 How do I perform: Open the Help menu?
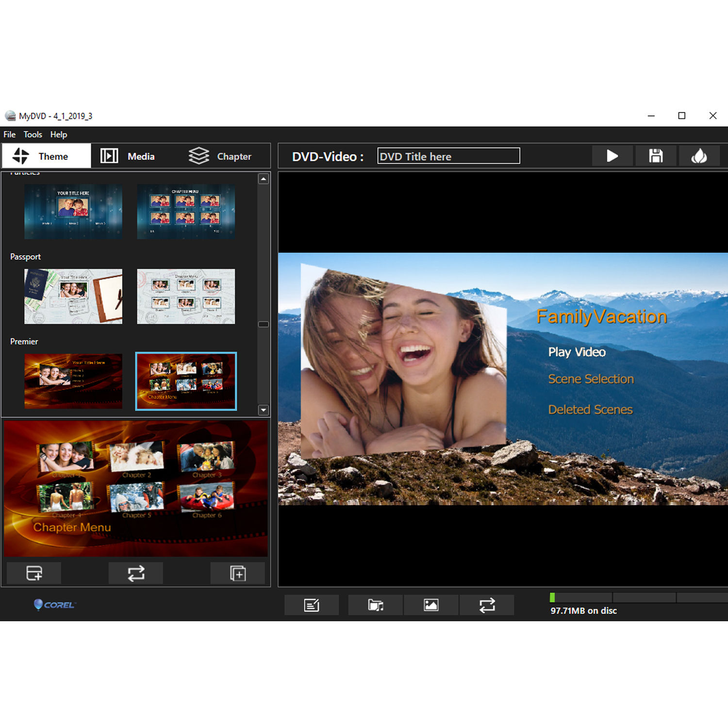59,134
